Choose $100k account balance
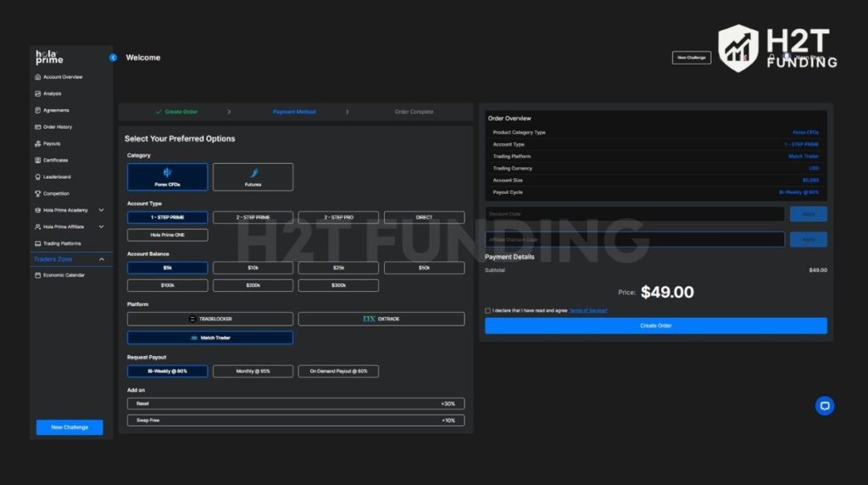The width and height of the screenshot is (868, 485). pyautogui.click(x=167, y=285)
